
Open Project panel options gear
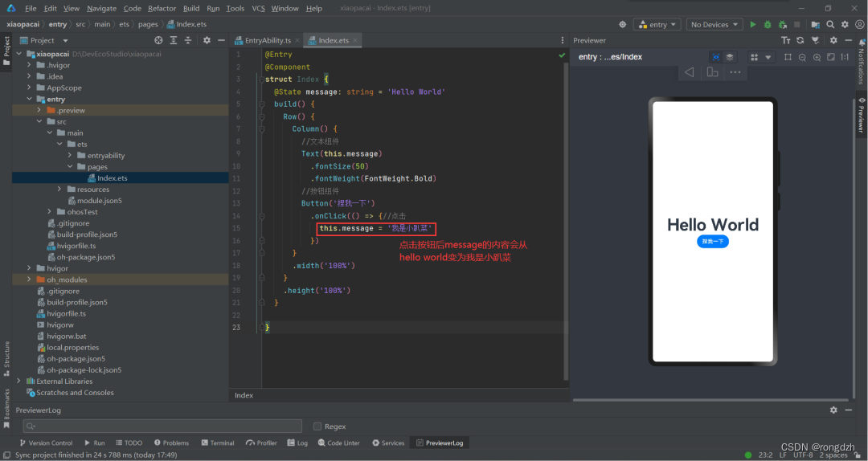click(207, 40)
